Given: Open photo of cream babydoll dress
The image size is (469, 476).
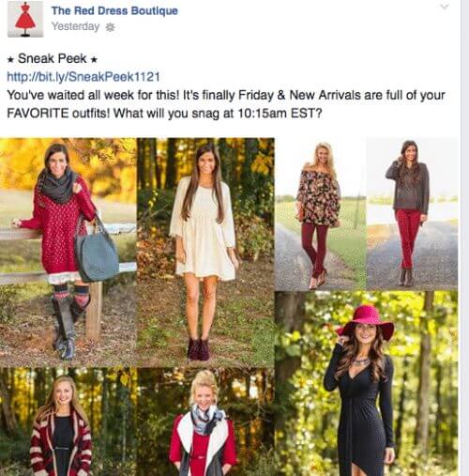Looking at the screenshot, I should [x=205, y=253].
